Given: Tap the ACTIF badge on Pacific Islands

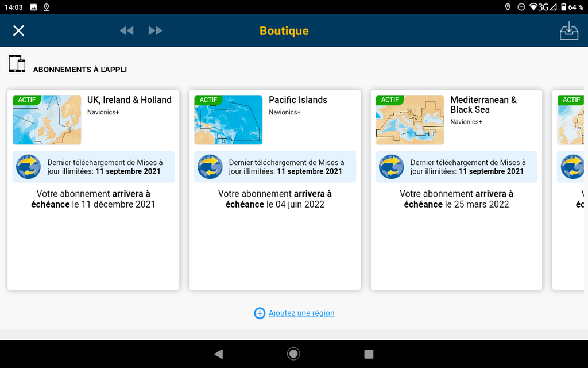Looking at the screenshot, I should pos(208,100).
